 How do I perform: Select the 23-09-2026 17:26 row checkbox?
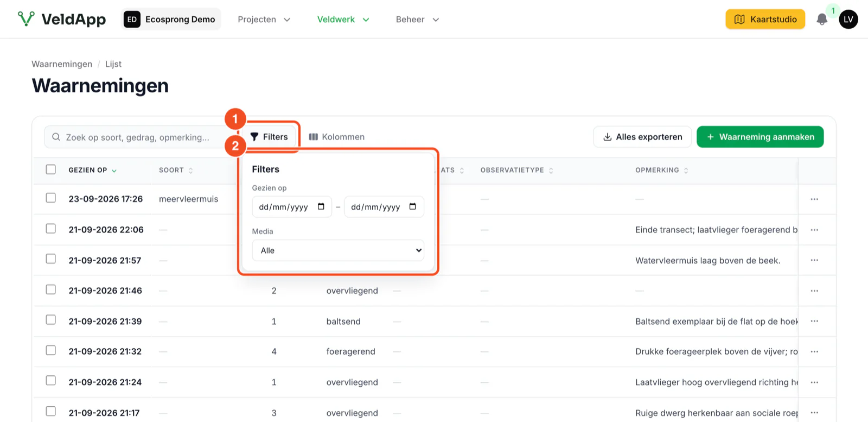coord(51,198)
